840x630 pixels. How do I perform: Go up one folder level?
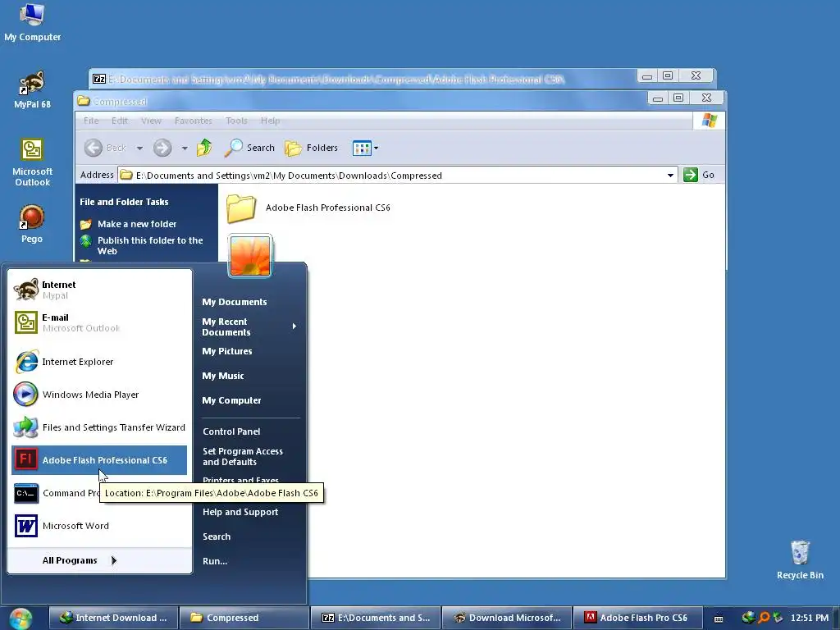click(x=204, y=148)
